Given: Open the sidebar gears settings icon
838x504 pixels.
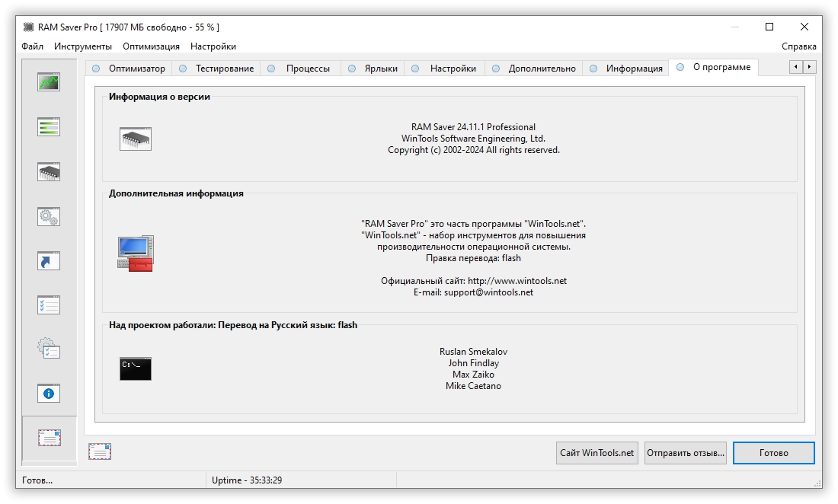Looking at the screenshot, I should coord(49,216).
